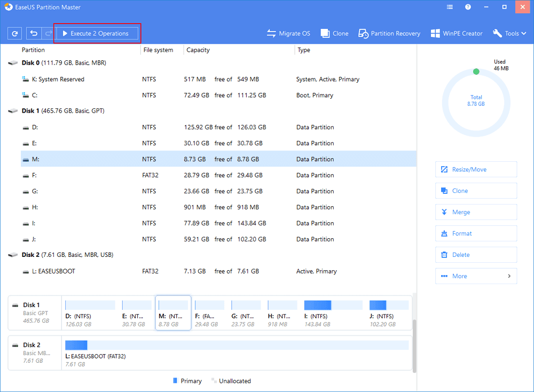Select the J: partition row
The image size is (534, 392).
(218, 239)
